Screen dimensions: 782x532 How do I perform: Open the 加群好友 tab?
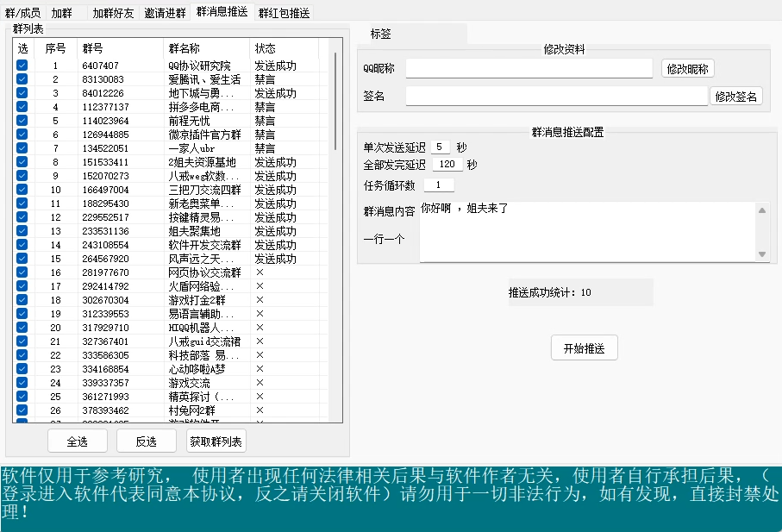pos(113,13)
